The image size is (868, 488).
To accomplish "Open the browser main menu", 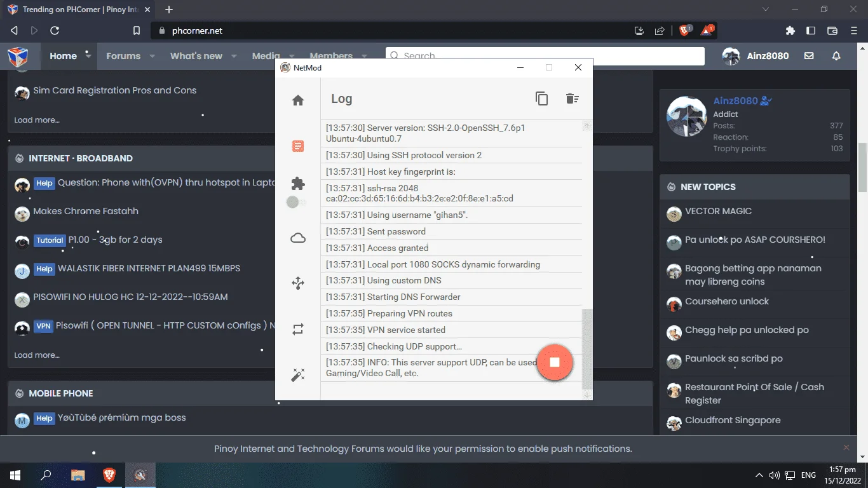I will point(853,30).
